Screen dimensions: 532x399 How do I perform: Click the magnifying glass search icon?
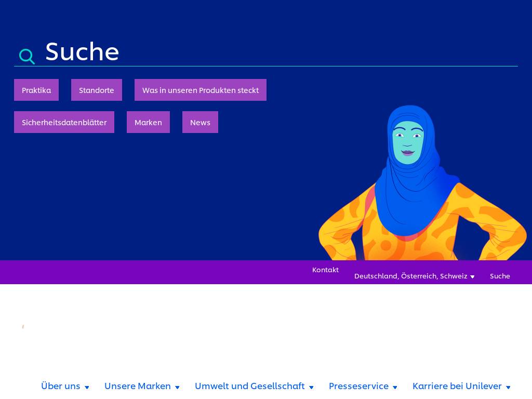pos(27,56)
